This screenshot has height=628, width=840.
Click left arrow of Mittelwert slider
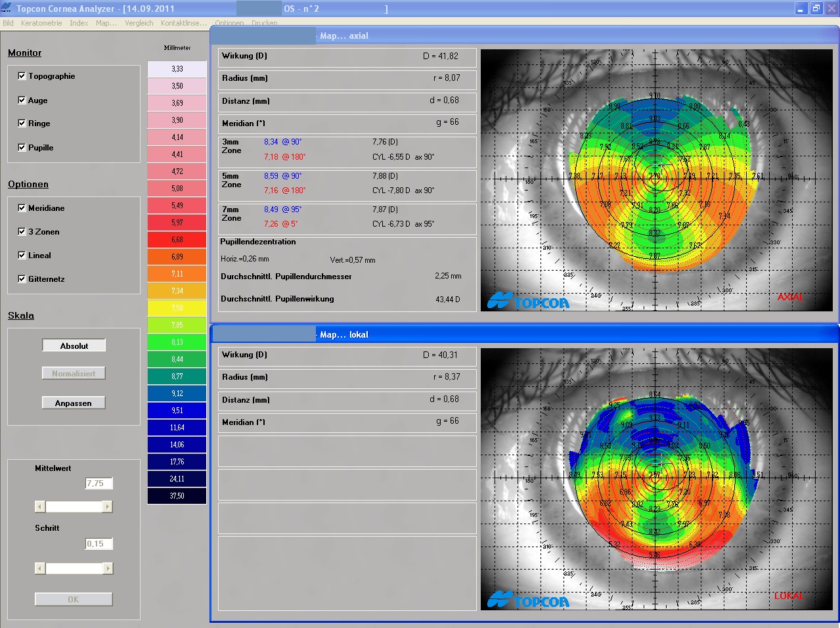(x=40, y=506)
